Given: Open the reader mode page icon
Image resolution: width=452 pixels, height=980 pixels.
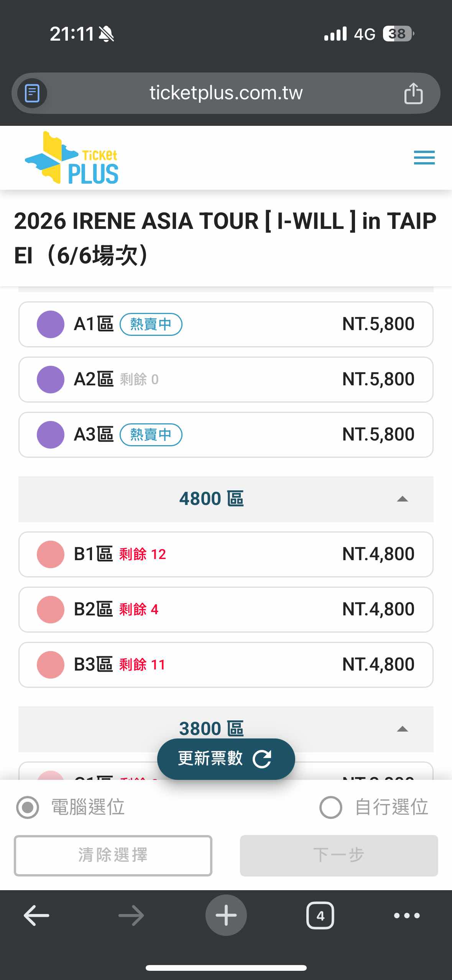Looking at the screenshot, I should 32,93.
